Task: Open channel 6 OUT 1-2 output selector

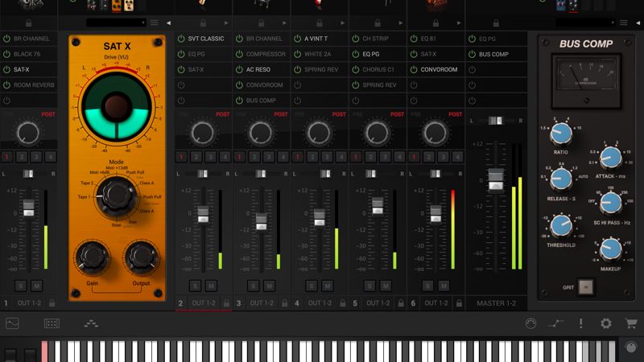Action: [x=436, y=303]
